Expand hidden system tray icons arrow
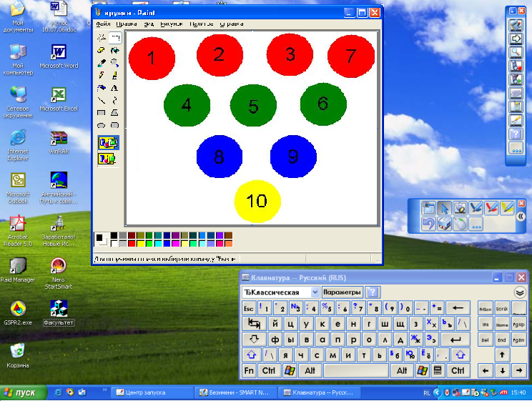Viewport: 532px width, 401px height. (x=438, y=392)
